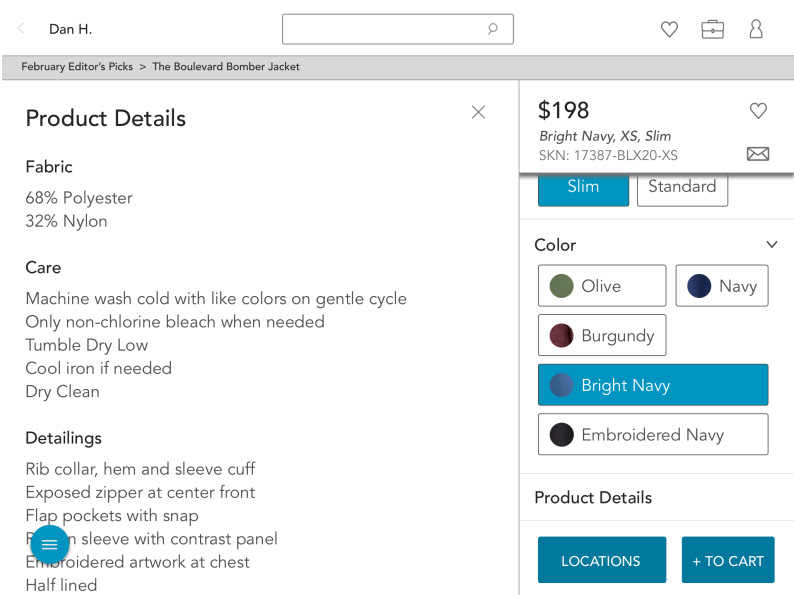This screenshot has height=595, width=794.
Task: Add item with + TO CART button
Action: pyautogui.click(x=728, y=560)
